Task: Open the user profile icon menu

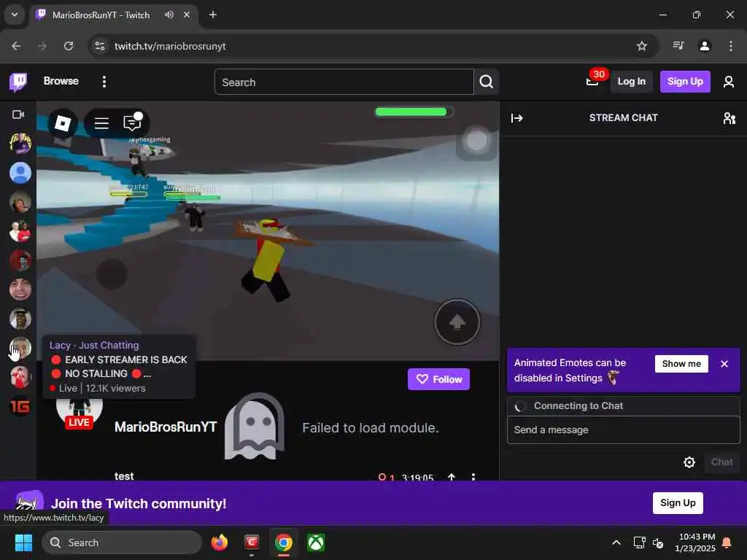Action: [x=729, y=82]
